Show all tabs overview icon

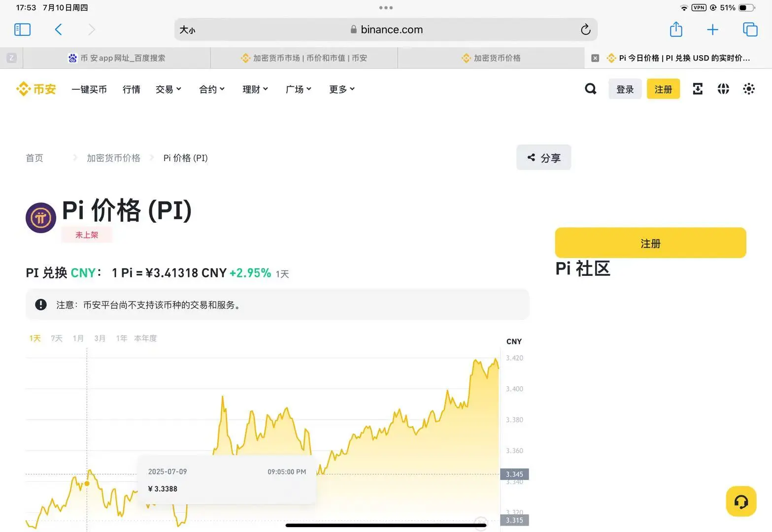[x=750, y=30]
